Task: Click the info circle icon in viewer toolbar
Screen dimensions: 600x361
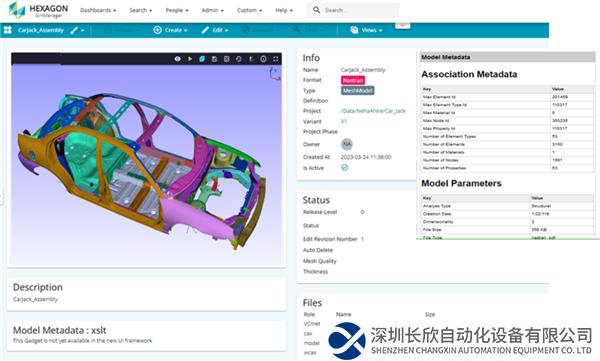Action: (263, 59)
